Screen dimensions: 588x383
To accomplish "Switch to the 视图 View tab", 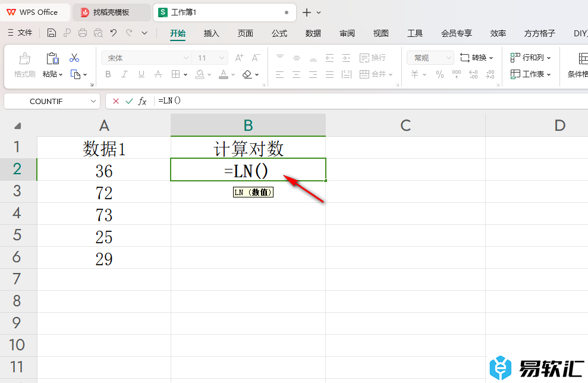I will click(381, 33).
